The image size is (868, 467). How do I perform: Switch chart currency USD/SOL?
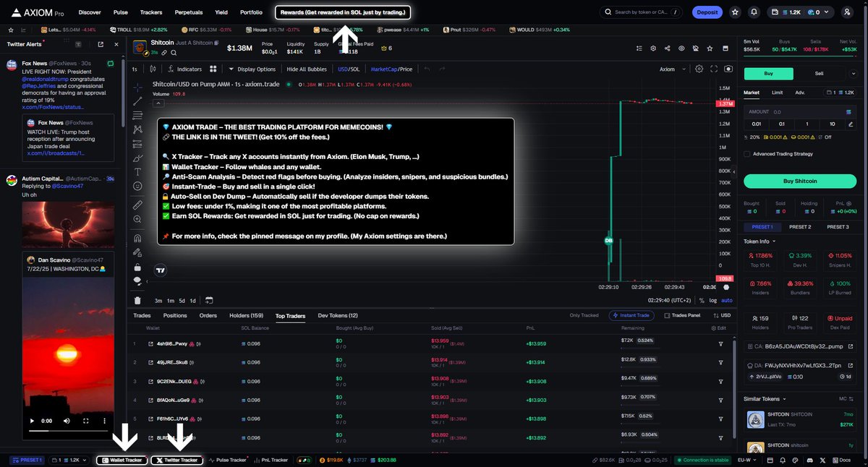[x=349, y=69]
